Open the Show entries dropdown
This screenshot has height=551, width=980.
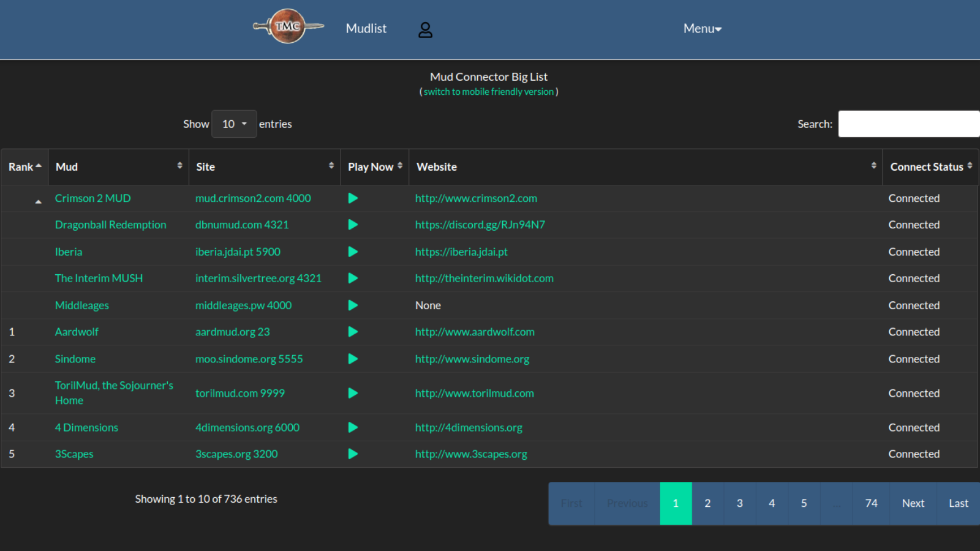(x=234, y=124)
